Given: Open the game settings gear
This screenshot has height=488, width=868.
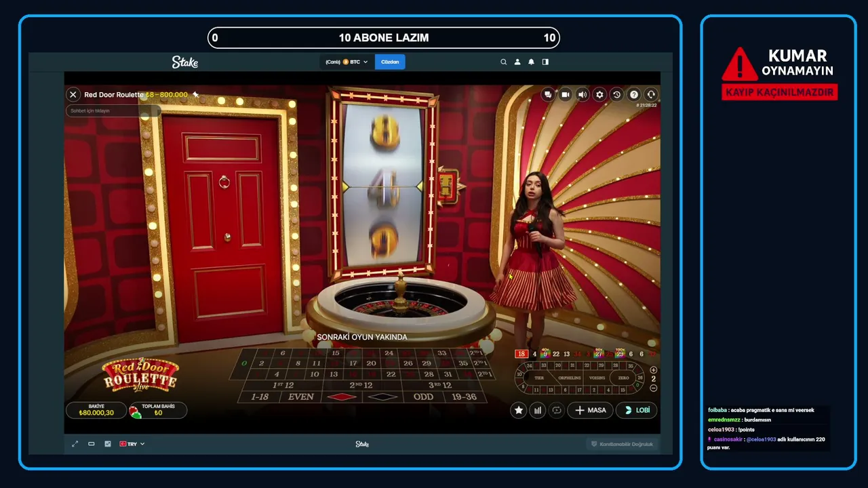Looking at the screenshot, I should pyautogui.click(x=599, y=95).
